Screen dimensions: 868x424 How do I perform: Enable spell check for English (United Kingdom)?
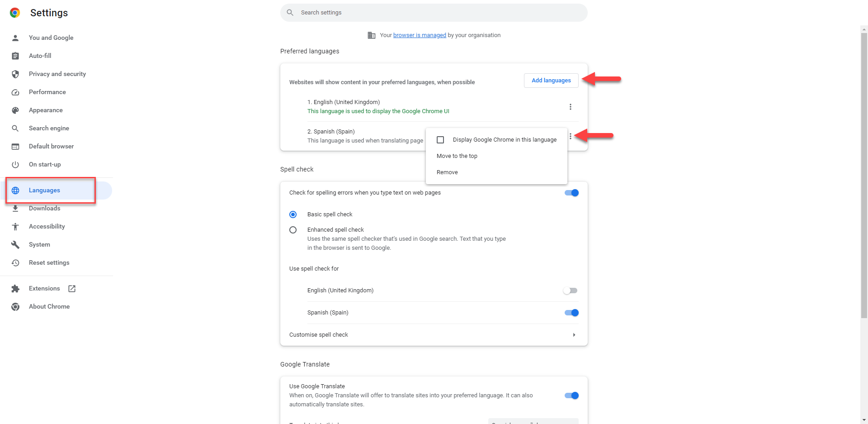click(x=571, y=291)
